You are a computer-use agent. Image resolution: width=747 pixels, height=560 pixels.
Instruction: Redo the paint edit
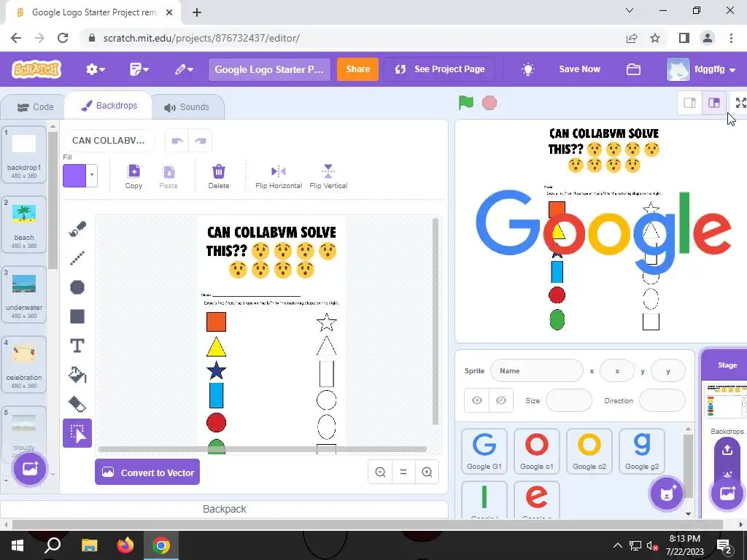click(200, 141)
